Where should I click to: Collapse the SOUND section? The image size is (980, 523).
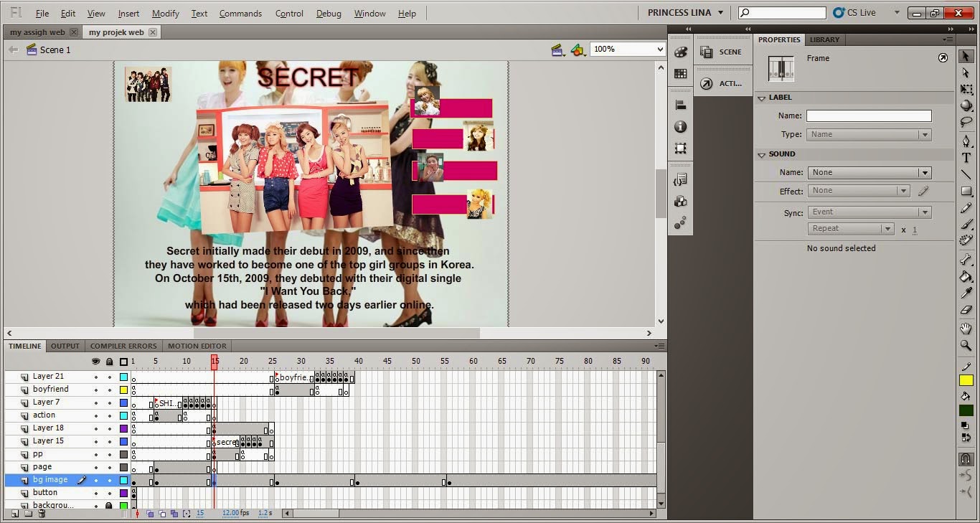tap(762, 154)
